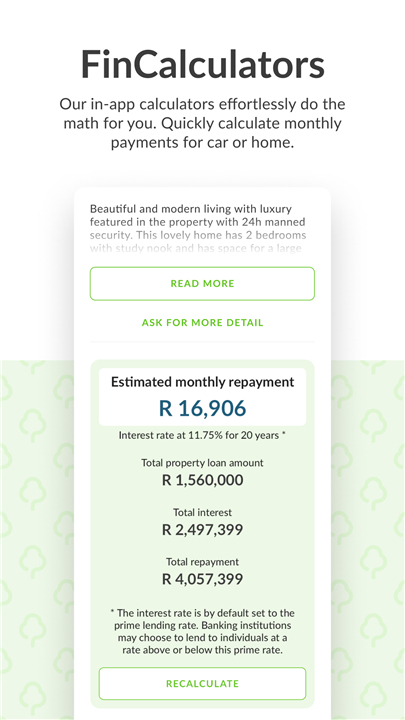The height and width of the screenshot is (720, 405).
Task: Select the 'Beautiful and modern living' description line
Action: tap(191, 209)
